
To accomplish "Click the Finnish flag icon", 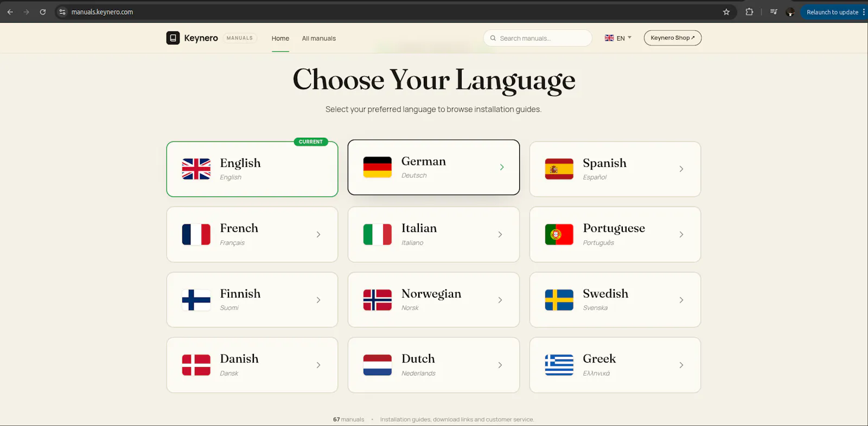I will coord(196,300).
